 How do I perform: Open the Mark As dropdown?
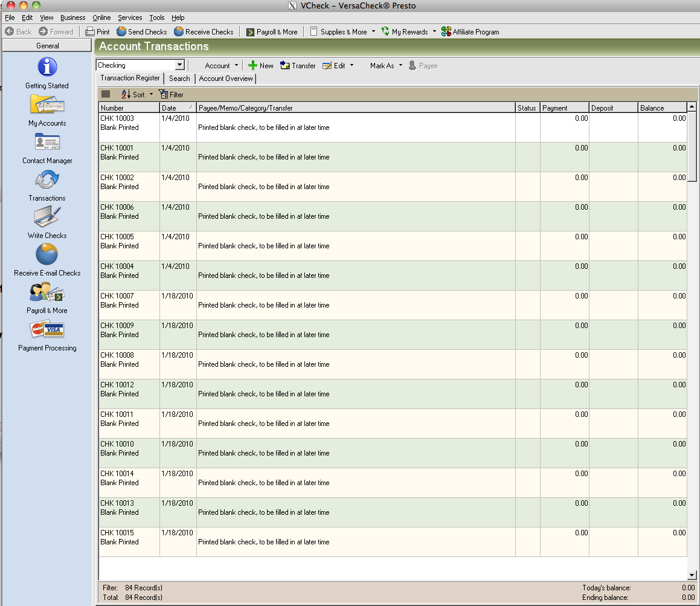tap(386, 66)
